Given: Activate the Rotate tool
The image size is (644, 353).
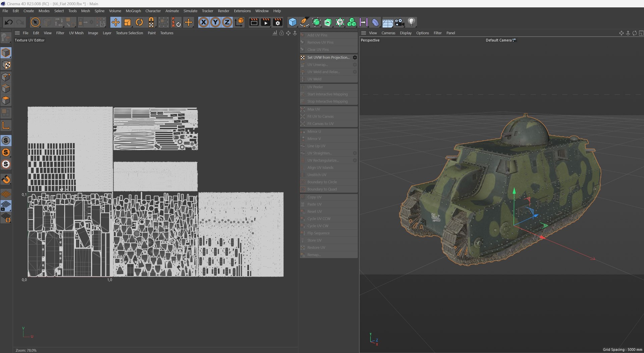Looking at the screenshot, I should pyautogui.click(x=139, y=22).
